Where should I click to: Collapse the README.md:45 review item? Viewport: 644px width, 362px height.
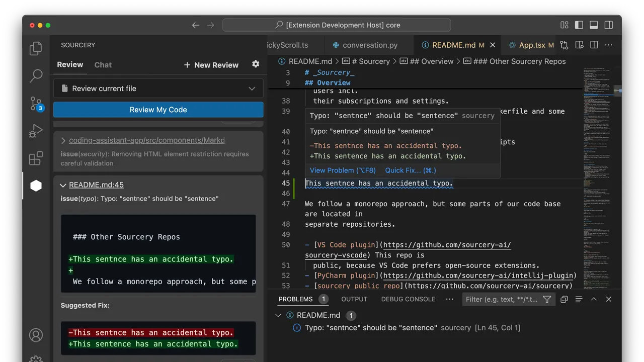click(63, 185)
